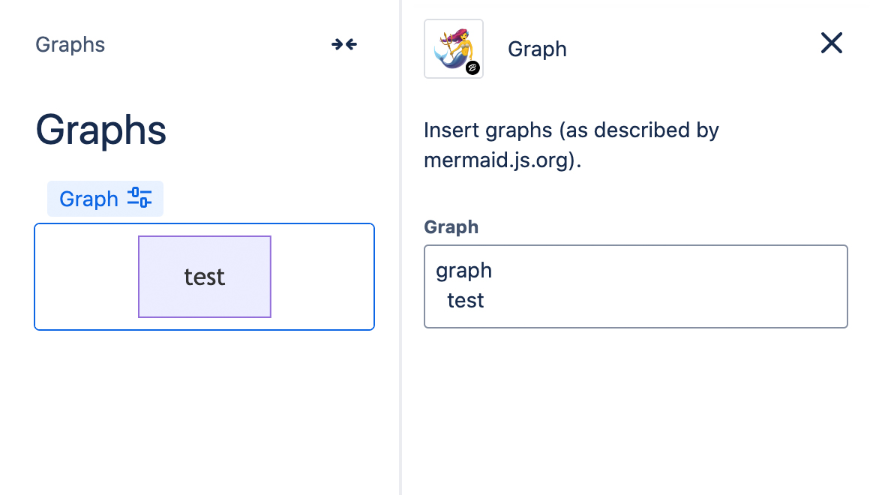The image size is (870, 495).
Task: Click the small black badge on mermaid logo
Action: [x=473, y=67]
